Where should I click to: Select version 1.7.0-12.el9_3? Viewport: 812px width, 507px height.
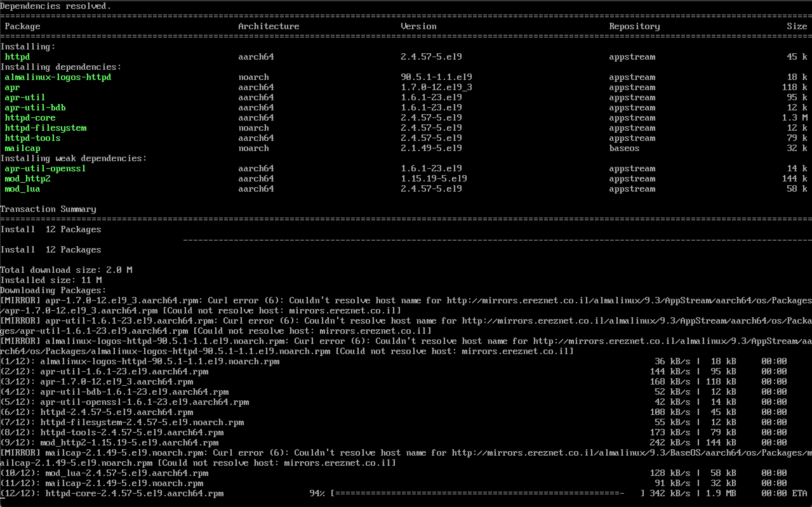pos(436,87)
